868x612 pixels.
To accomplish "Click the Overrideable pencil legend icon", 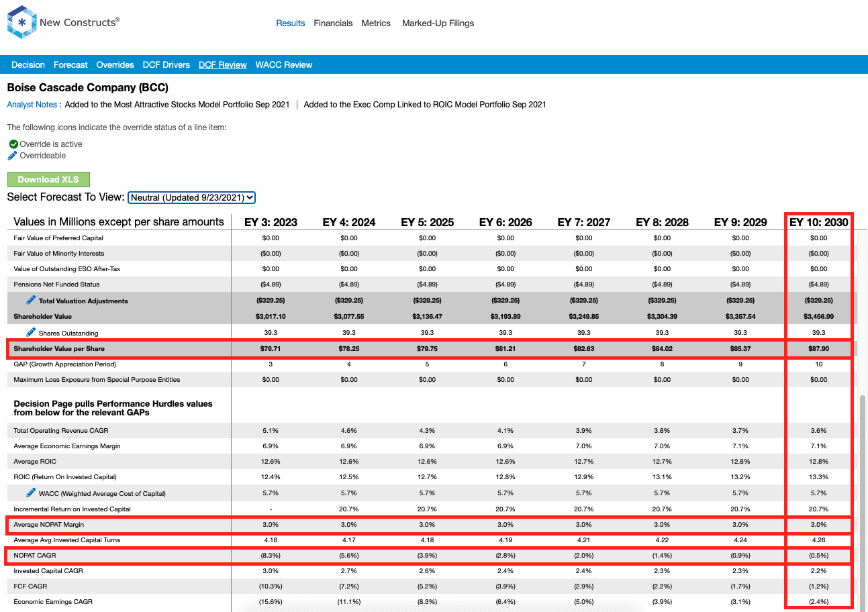I will (13, 156).
